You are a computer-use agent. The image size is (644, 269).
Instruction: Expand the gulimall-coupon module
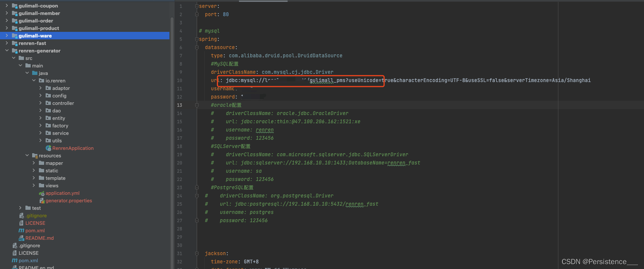pyautogui.click(x=7, y=6)
